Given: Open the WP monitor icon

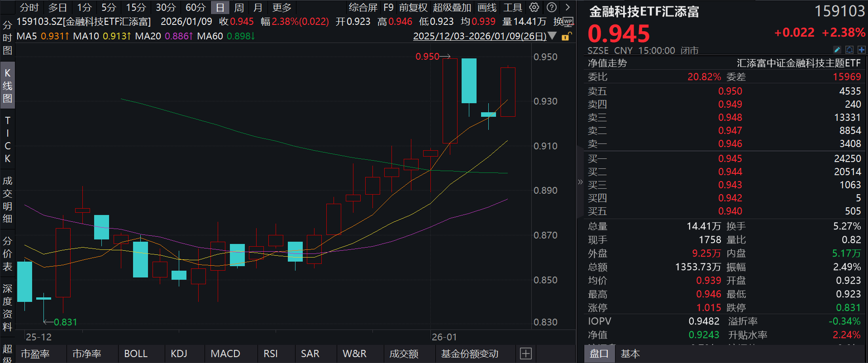Looking at the screenshot, I should [x=568, y=22].
